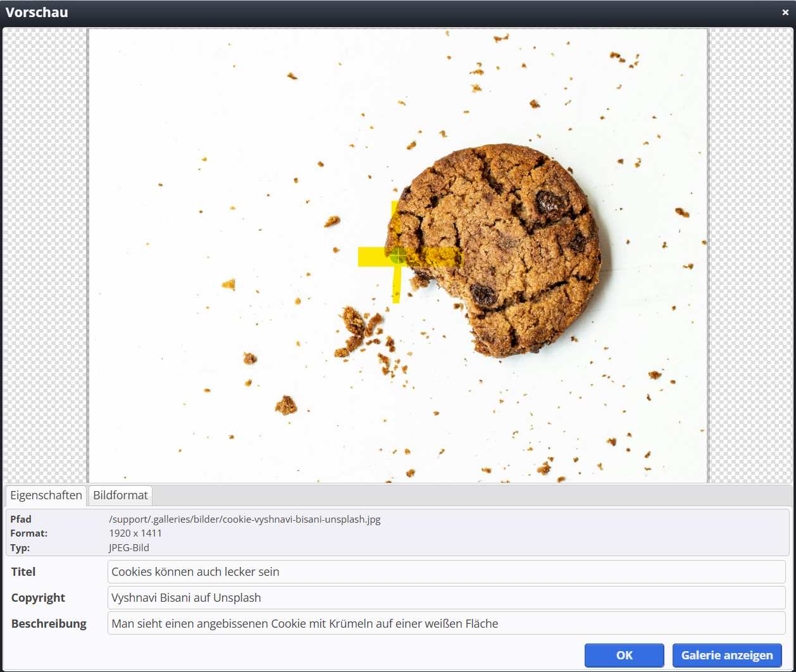Screen dimensions: 796x672
Task: Close the Vorschau dialog with the X
Action: click(785, 12)
